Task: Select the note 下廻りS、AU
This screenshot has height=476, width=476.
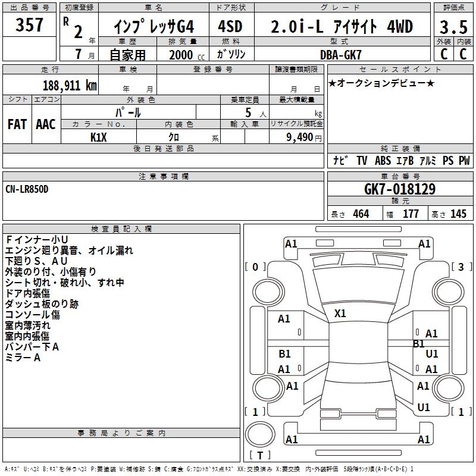Action: (36, 261)
